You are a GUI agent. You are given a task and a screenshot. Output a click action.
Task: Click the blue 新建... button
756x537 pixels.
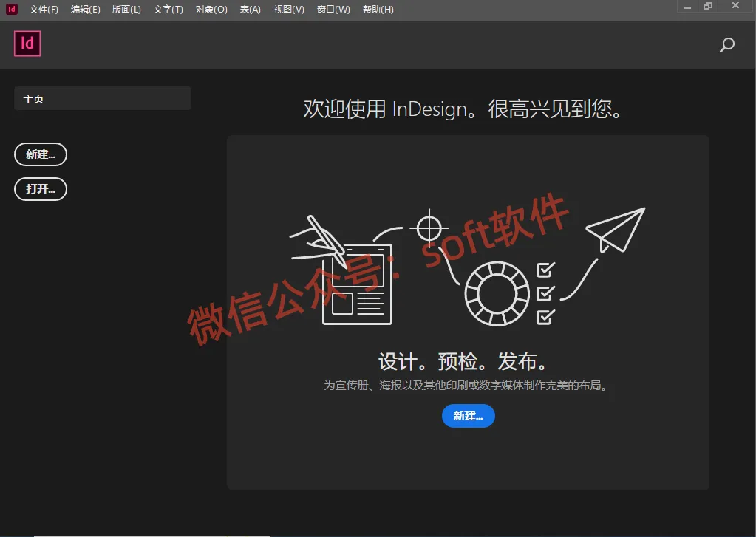[x=469, y=416]
